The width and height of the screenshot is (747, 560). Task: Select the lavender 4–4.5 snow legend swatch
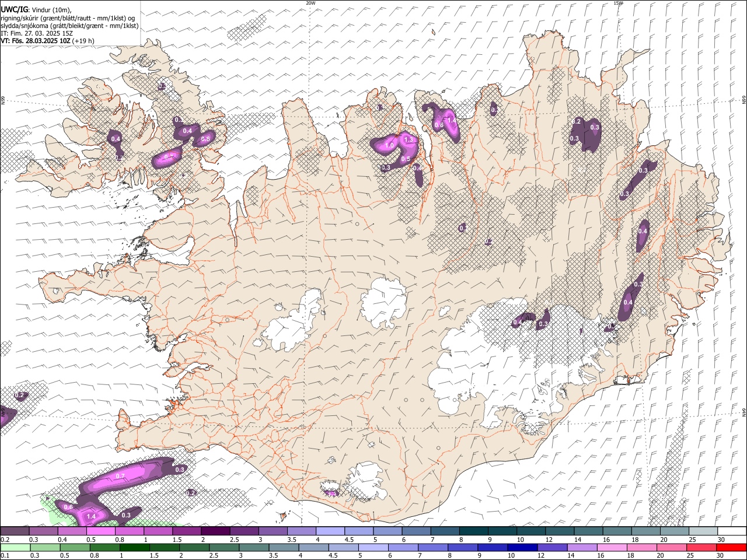(x=330, y=531)
